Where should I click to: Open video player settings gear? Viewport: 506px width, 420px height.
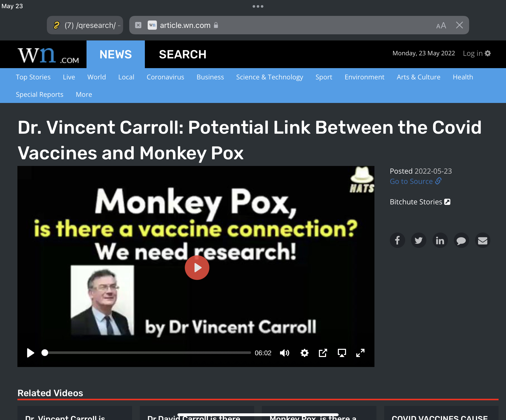pyautogui.click(x=304, y=353)
